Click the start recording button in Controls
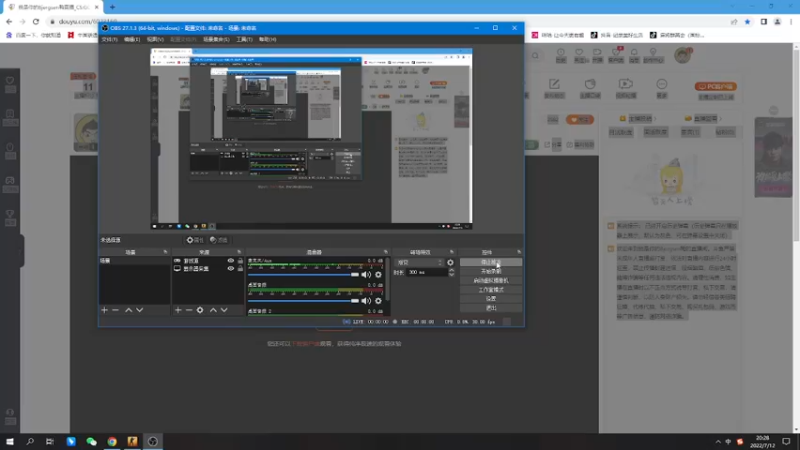Image resolution: width=800 pixels, height=450 pixels. pos(491,271)
